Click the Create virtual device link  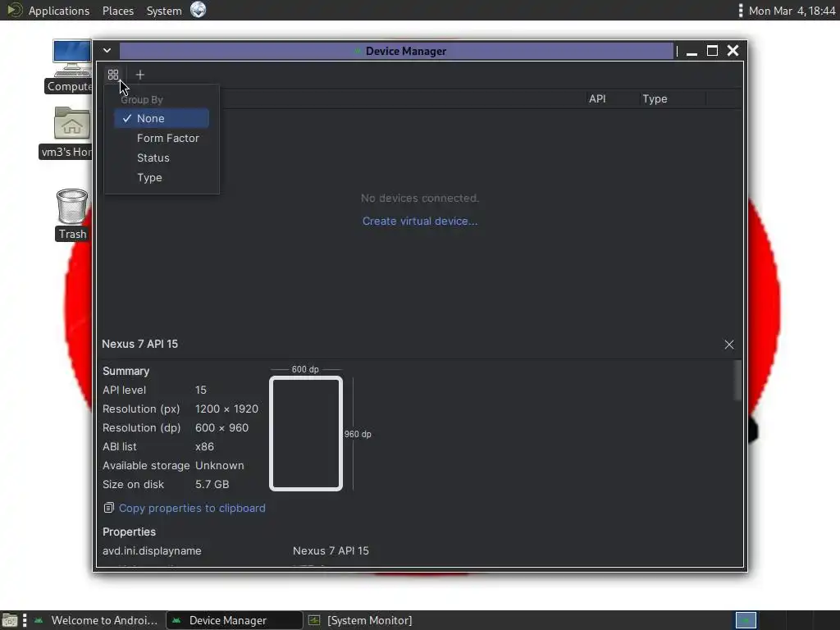tap(419, 221)
